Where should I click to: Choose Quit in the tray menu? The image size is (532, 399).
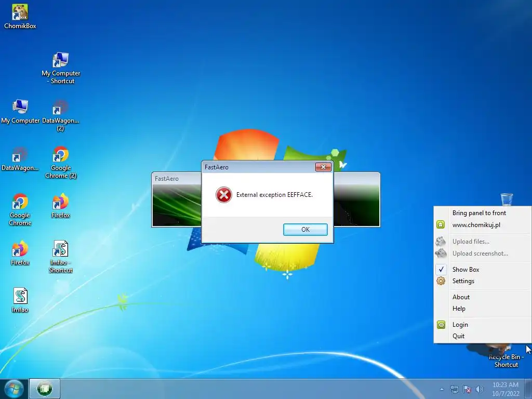point(483,336)
